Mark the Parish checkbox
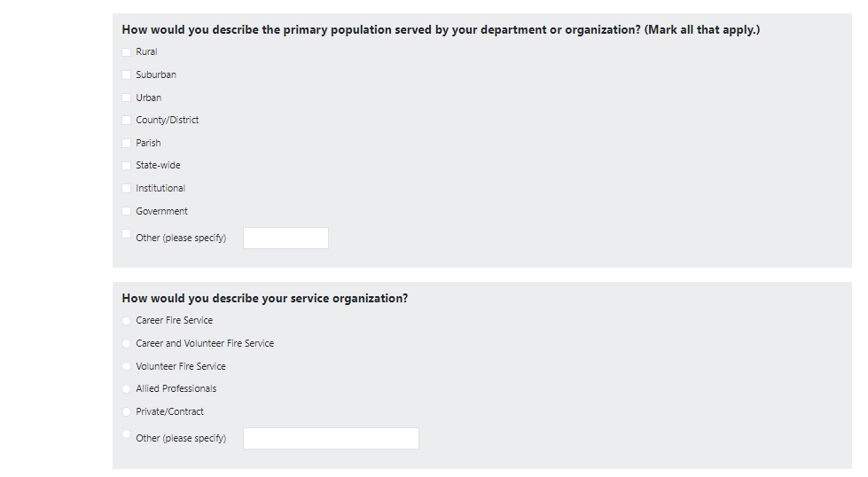Image resolution: width=868 pixels, height=477 pixels. coord(126,143)
